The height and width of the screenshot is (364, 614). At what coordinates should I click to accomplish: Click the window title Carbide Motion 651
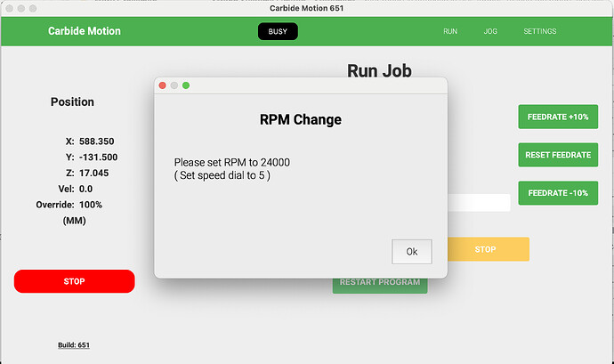(x=307, y=8)
